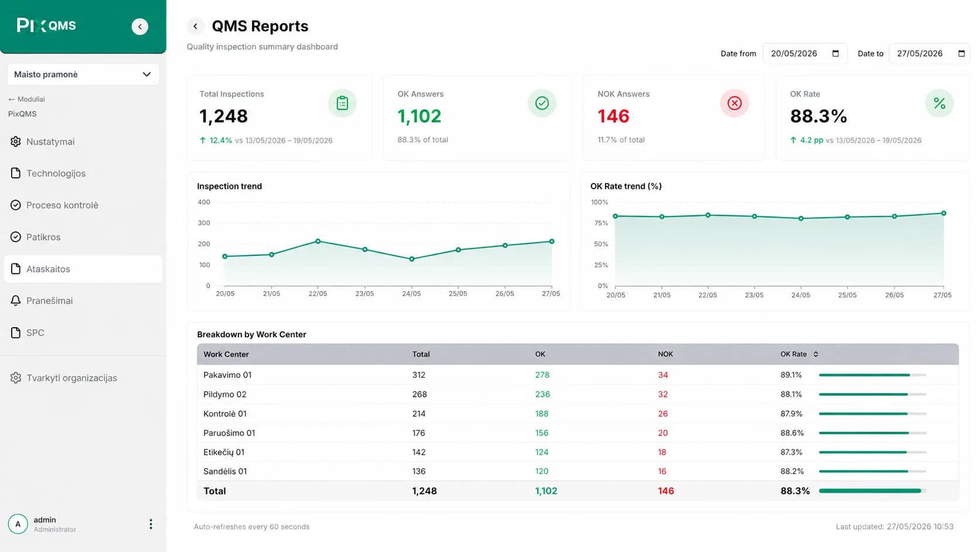The height and width of the screenshot is (552, 980).
Task: Click the Total row OK Rate progress bar
Action: coord(872,491)
